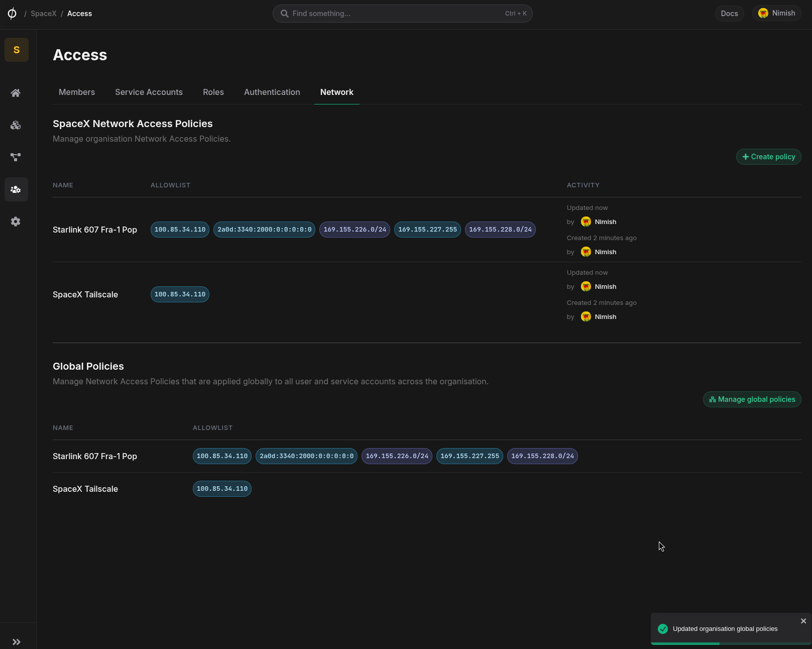Open the Docs link
812x649 pixels.
point(729,14)
